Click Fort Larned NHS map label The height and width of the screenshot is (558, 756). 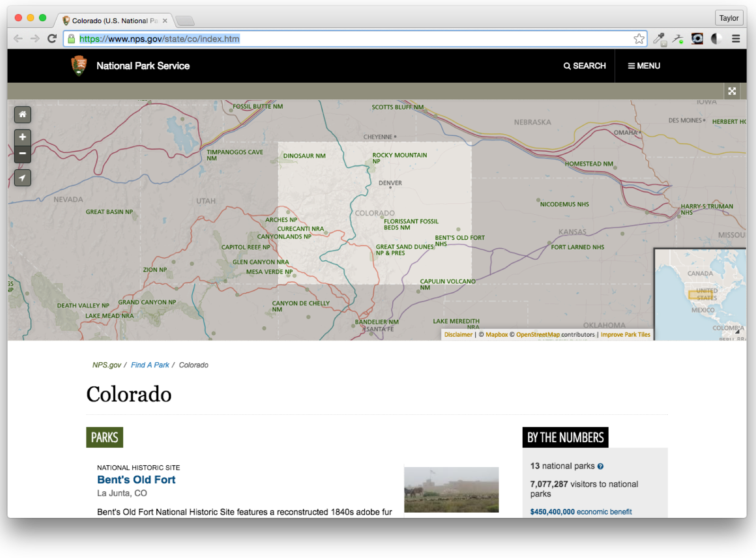click(x=577, y=247)
